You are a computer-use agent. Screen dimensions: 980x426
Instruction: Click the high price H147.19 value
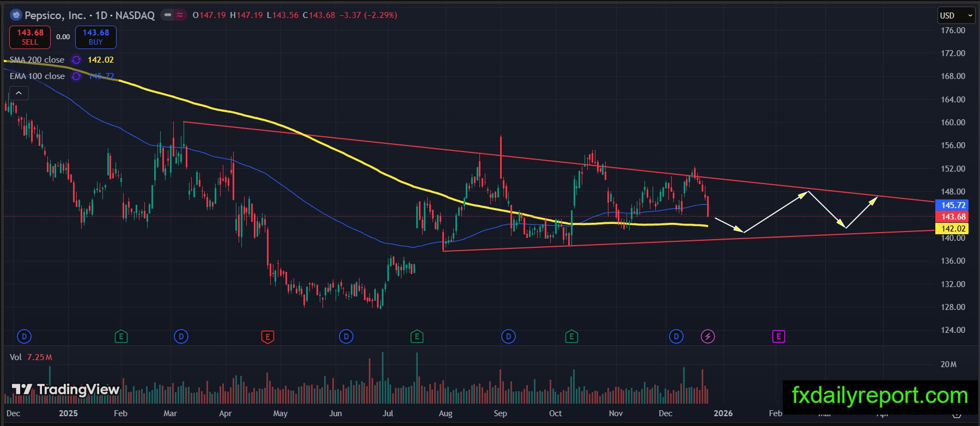(246, 15)
